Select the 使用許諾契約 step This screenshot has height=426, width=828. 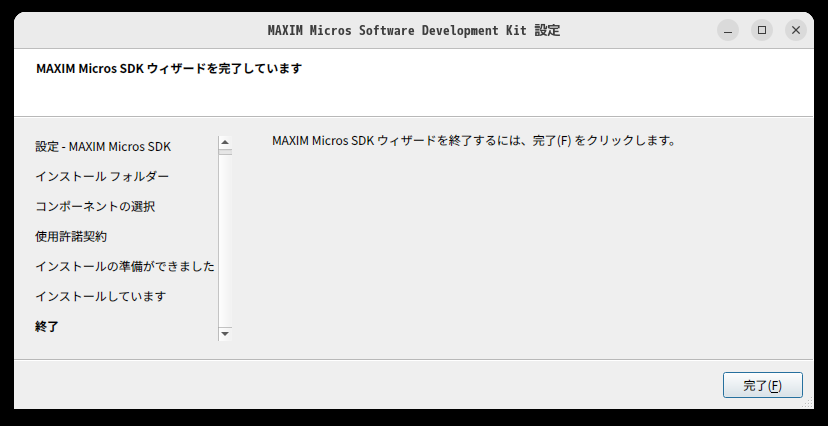[x=71, y=236]
